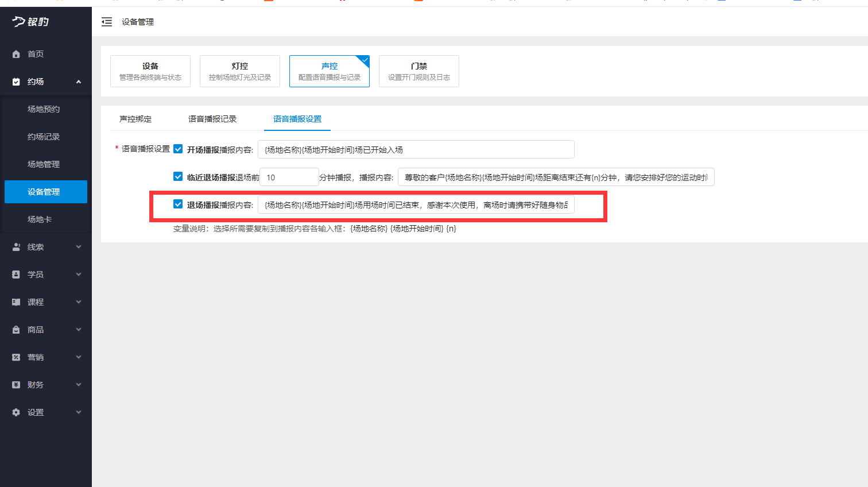Screen dimensions: 868x487
Task: Click the 设备 device management card
Action: coord(150,71)
